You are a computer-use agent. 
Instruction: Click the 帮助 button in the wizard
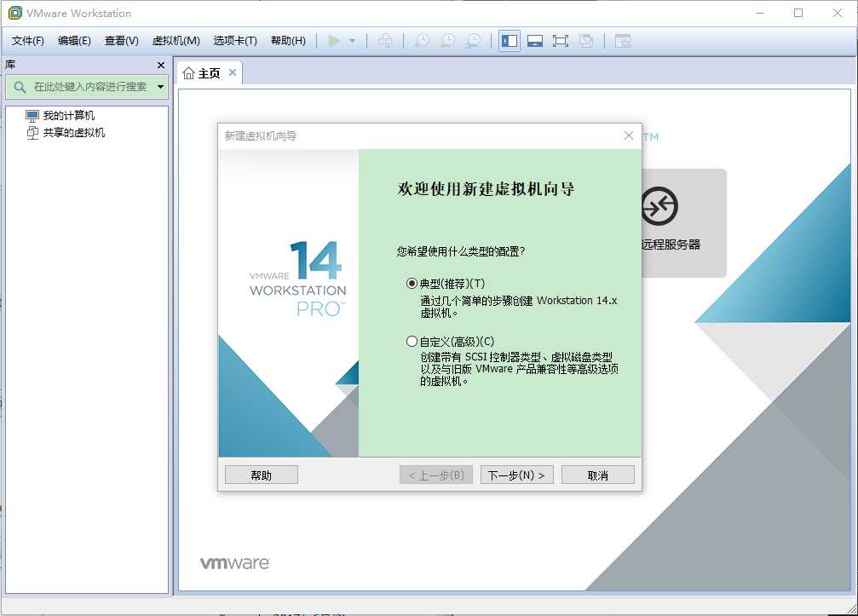pos(262,475)
